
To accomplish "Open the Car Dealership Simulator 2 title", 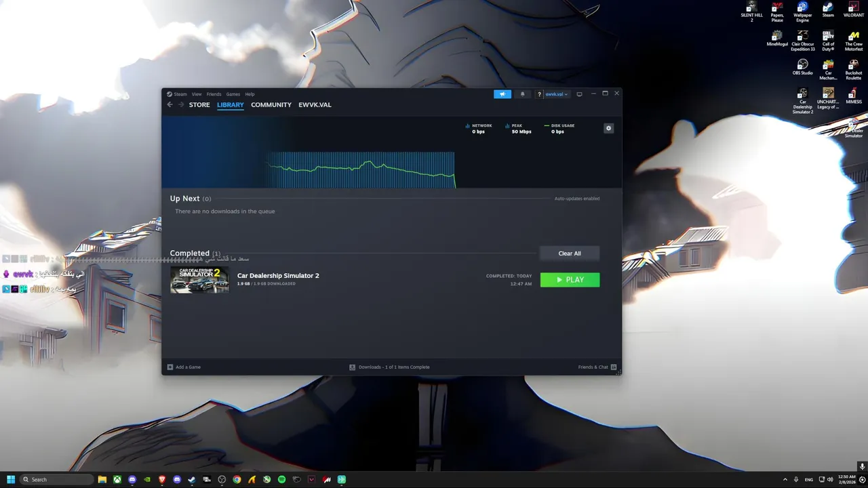I will pyautogui.click(x=278, y=276).
